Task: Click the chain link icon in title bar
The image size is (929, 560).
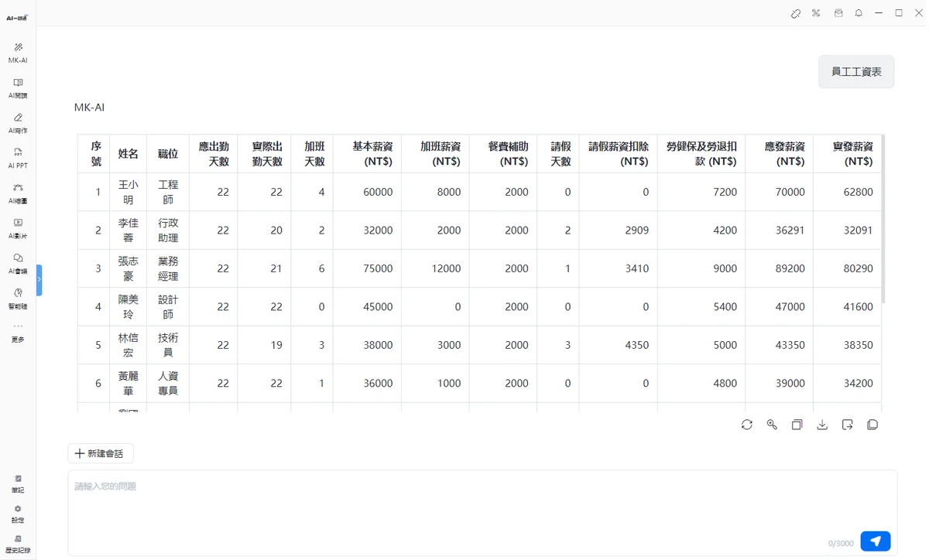Action: (x=795, y=13)
